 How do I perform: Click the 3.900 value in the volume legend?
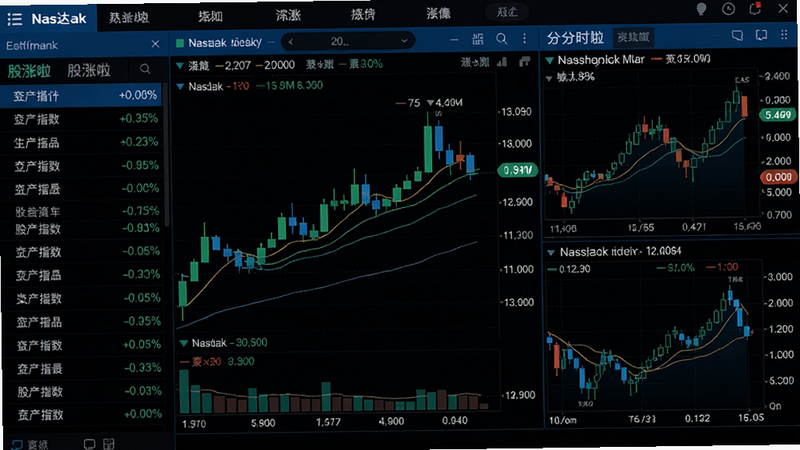coord(240,362)
